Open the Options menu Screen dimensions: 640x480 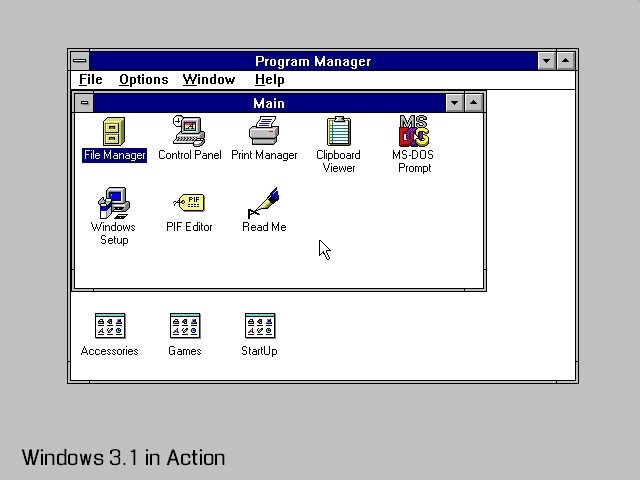click(144, 80)
